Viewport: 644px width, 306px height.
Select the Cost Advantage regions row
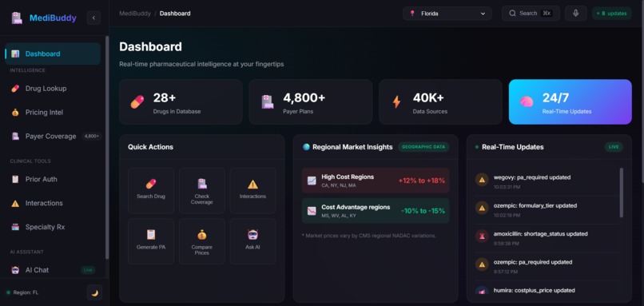[376, 211]
